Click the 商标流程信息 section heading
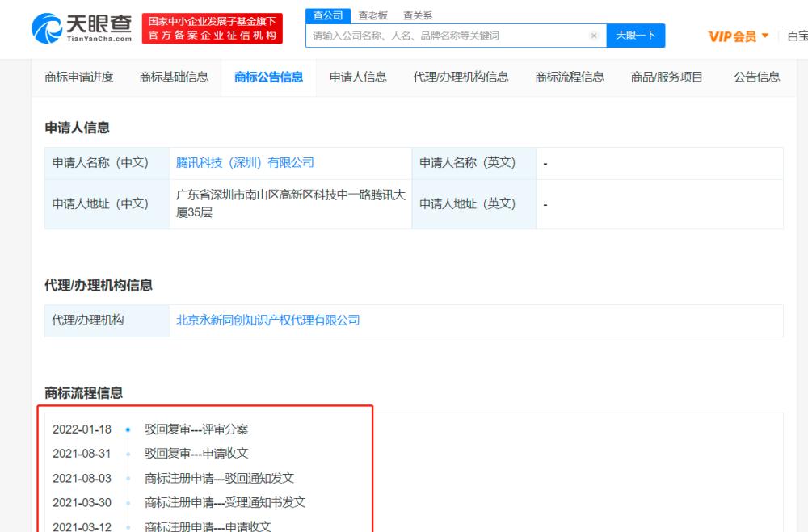The image size is (808, 532). 83,393
